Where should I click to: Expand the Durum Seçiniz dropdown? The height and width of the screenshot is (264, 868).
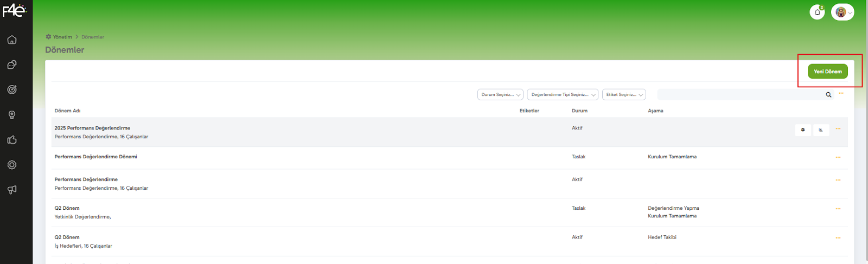tap(500, 95)
